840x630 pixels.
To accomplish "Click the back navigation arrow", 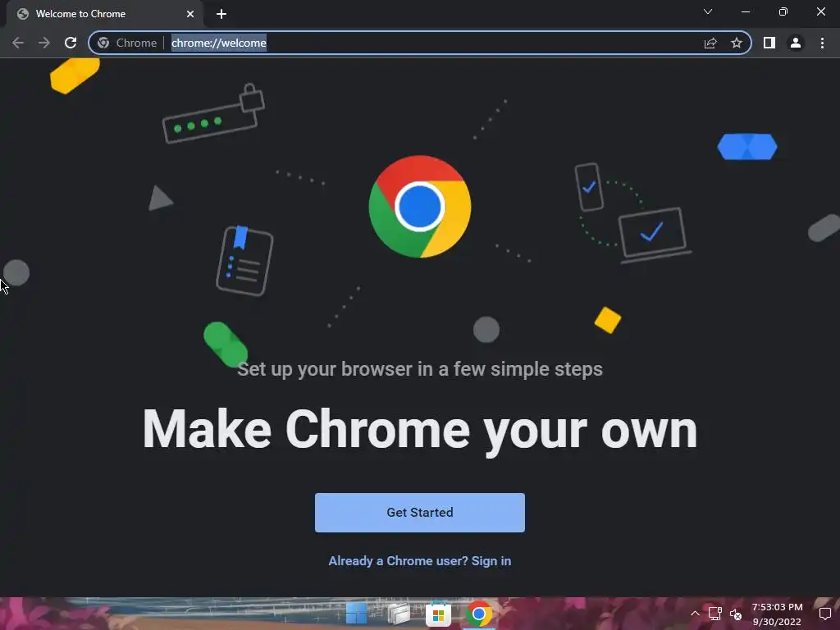I will tap(18, 43).
